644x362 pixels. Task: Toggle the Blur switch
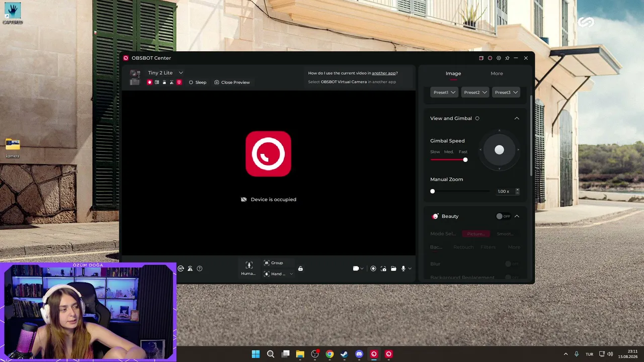click(x=512, y=264)
